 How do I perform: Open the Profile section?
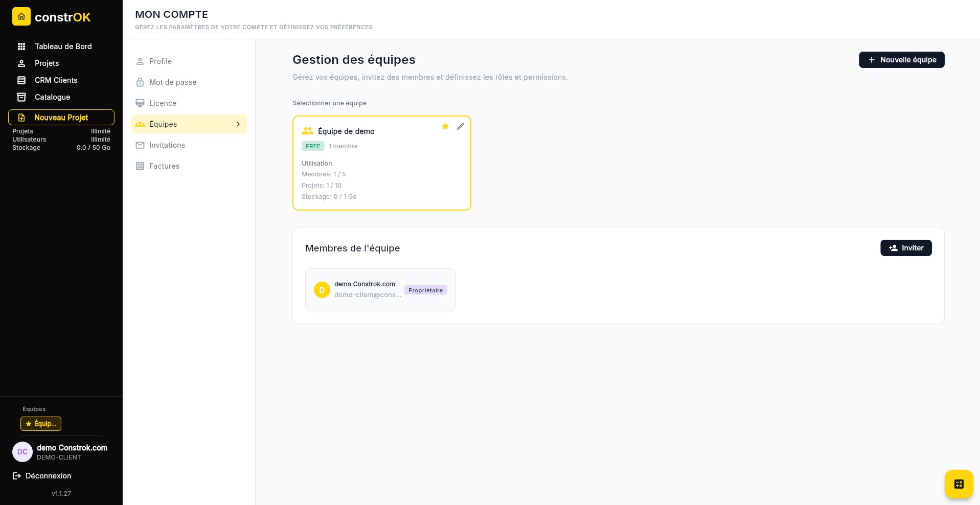tap(160, 61)
